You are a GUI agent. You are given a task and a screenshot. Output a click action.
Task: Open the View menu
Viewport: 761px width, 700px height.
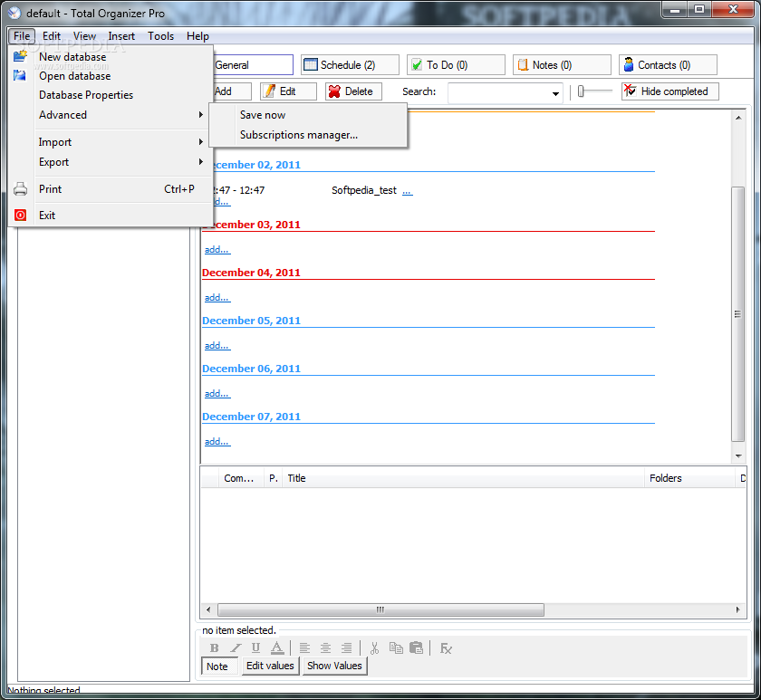click(84, 36)
